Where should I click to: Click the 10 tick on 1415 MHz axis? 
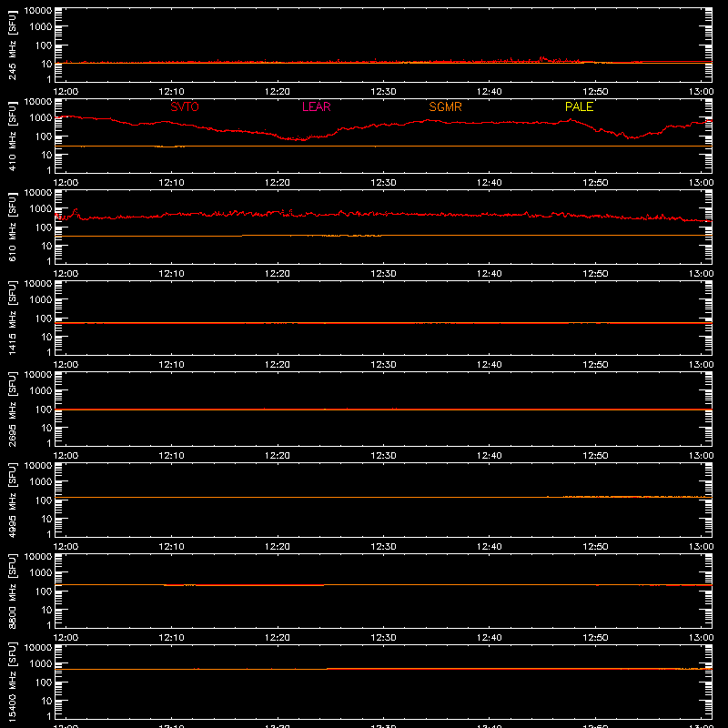click(46, 337)
